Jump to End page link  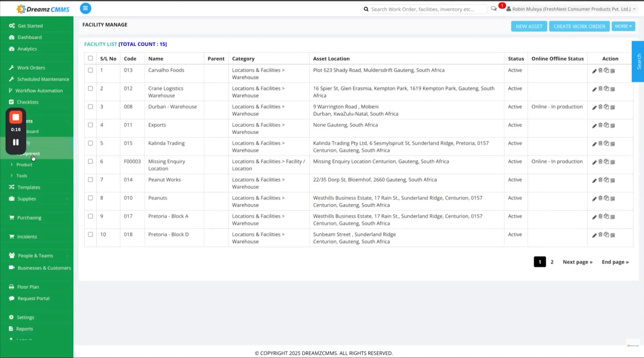click(x=615, y=262)
